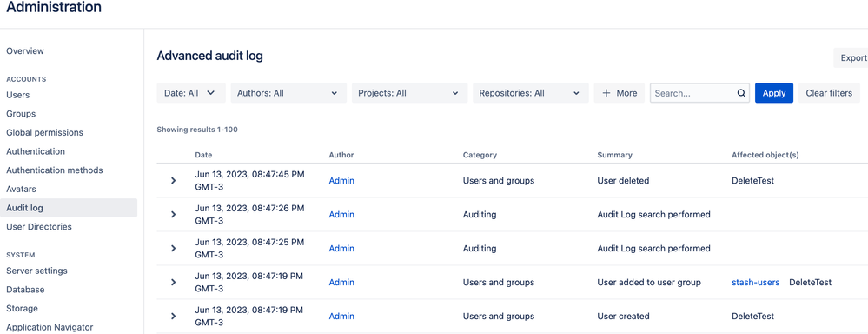
Task: Click the 'User added to user group' summary
Action: click(x=649, y=283)
